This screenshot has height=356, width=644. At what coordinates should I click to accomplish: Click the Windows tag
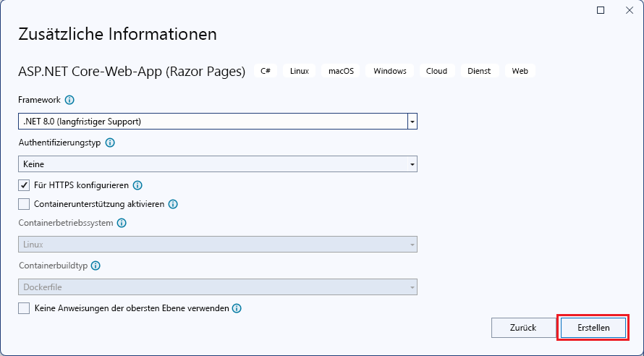390,71
